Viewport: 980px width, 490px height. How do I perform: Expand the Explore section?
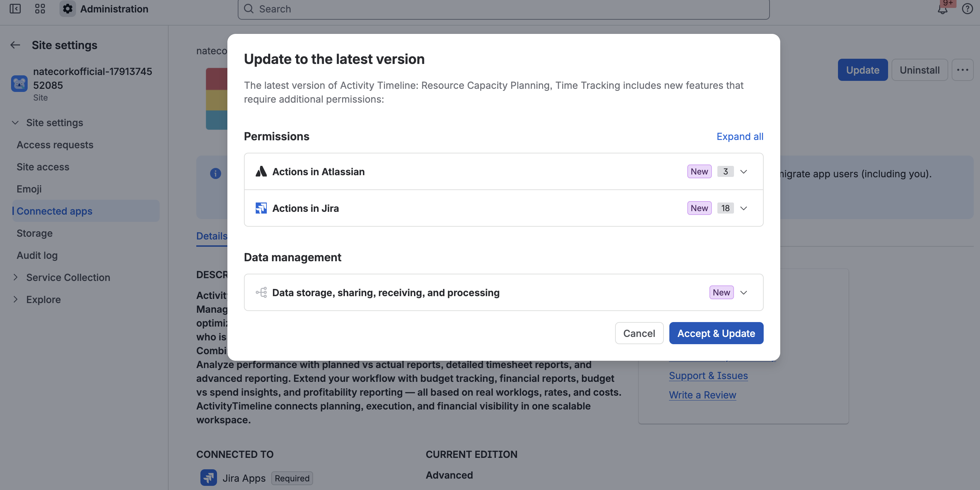(15, 299)
